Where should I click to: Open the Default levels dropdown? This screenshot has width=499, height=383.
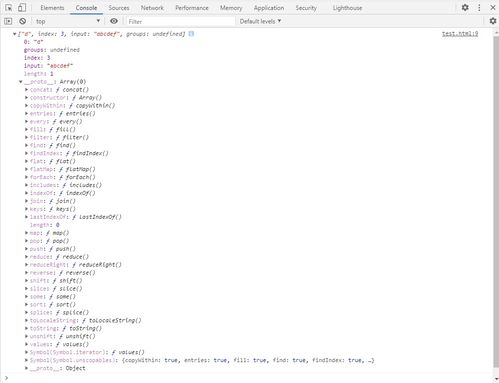coord(260,21)
